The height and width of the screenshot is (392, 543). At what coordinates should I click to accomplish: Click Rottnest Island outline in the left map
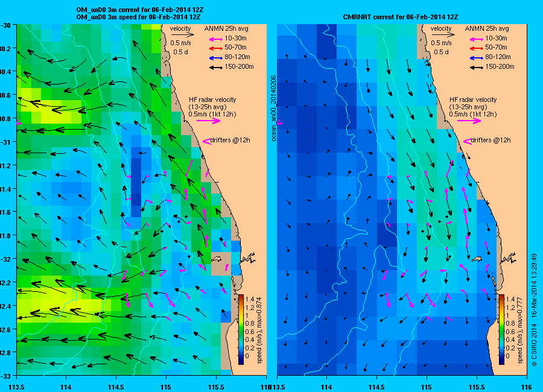click(x=217, y=259)
